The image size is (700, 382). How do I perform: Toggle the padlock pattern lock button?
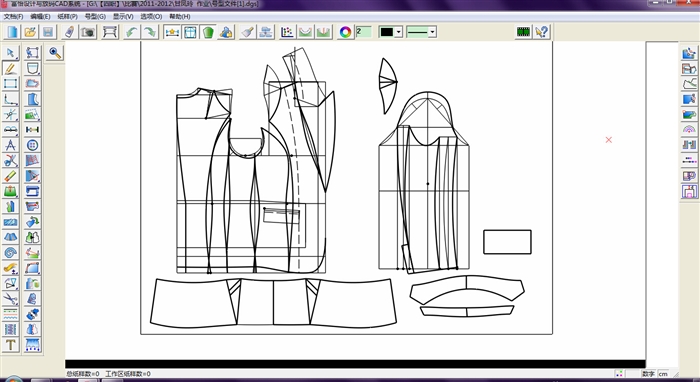[x=226, y=32]
